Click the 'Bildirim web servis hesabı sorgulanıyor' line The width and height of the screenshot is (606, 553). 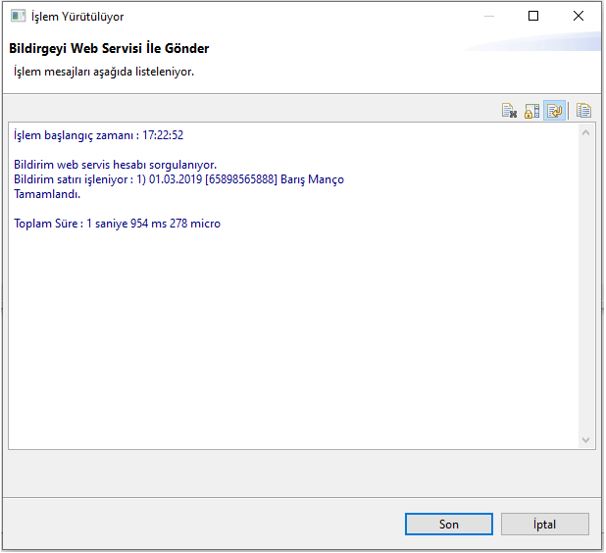point(115,164)
